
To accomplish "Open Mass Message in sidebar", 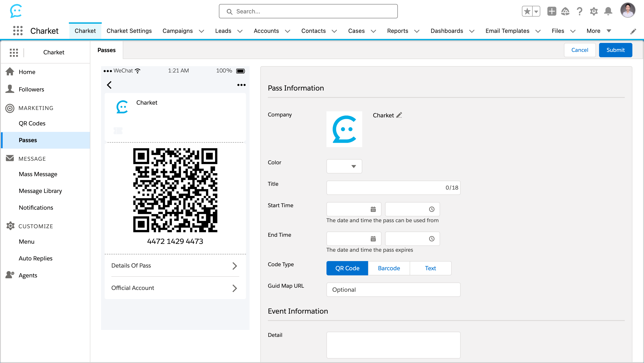I will [38, 174].
